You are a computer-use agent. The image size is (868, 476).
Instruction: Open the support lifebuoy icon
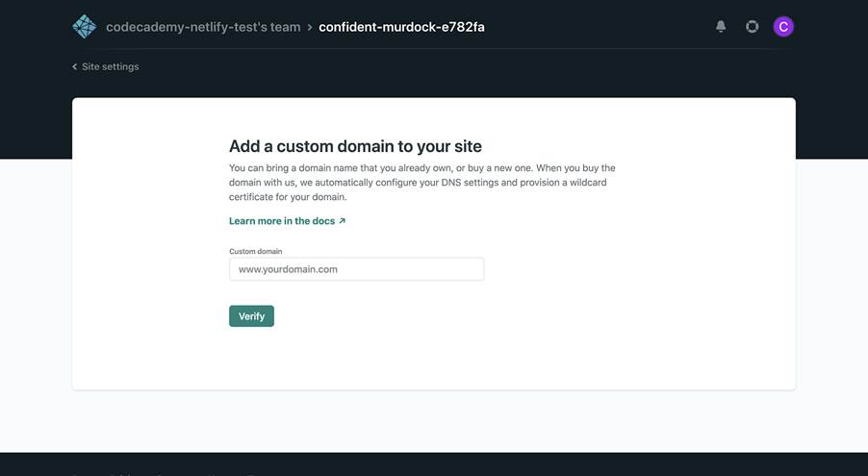pyautogui.click(x=752, y=27)
